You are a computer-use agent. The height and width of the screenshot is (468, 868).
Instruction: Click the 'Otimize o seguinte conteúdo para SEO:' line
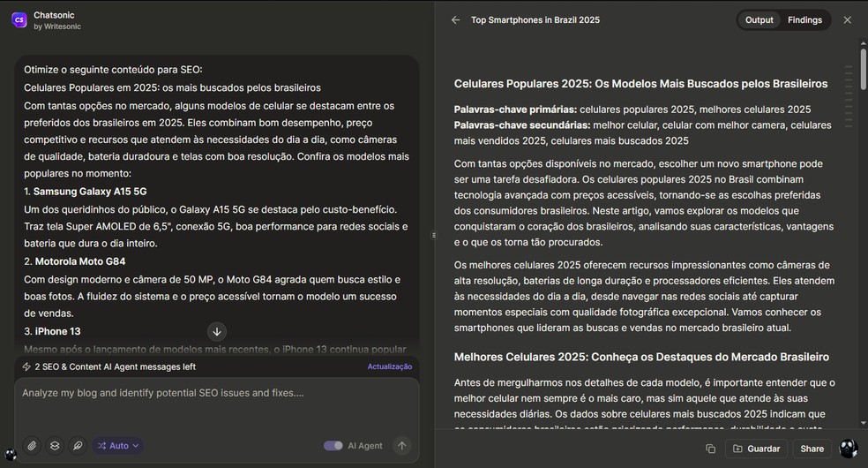pyautogui.click(x=113, y=70)
